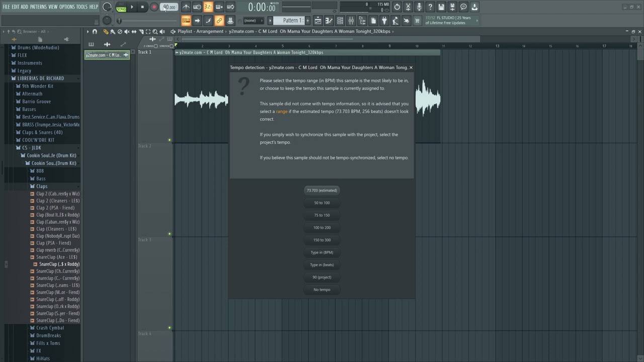Select the 90 (project) tempo option

coord(322,277)
